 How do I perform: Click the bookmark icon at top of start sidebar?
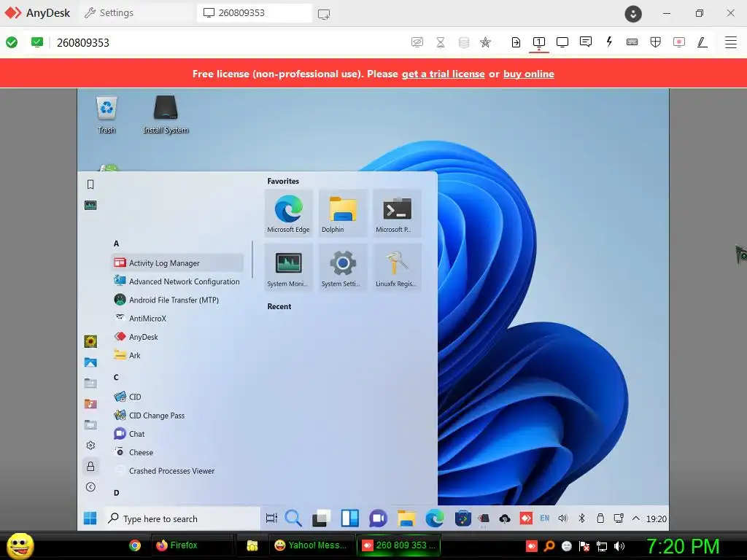tap(90, 184)
